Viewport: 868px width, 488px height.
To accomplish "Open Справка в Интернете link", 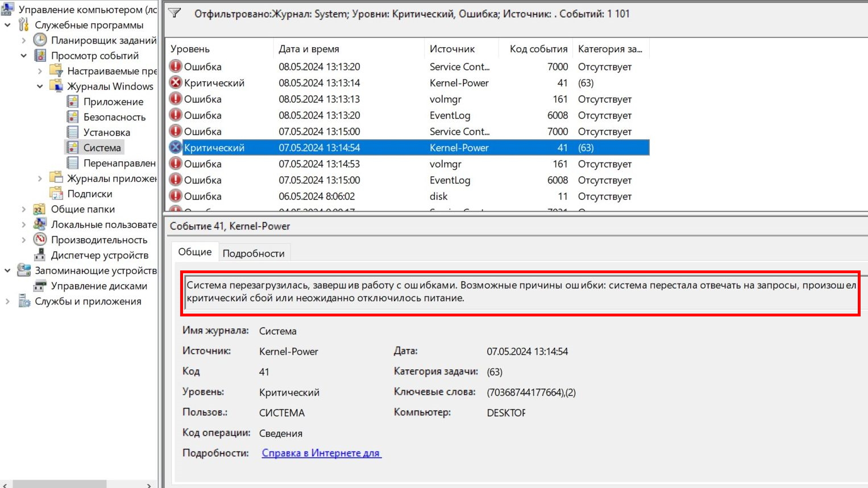I will (x=321, y=453).
